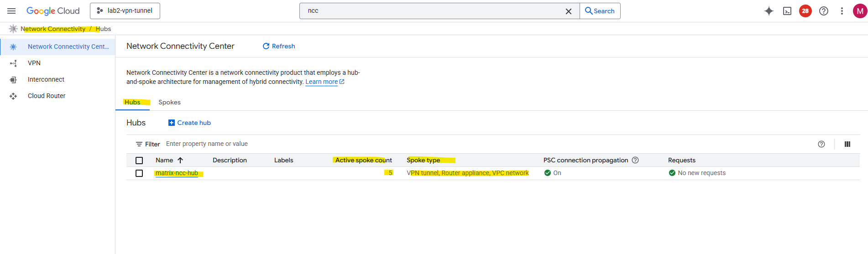Select all hubs with header checkbox

point(139,161)
